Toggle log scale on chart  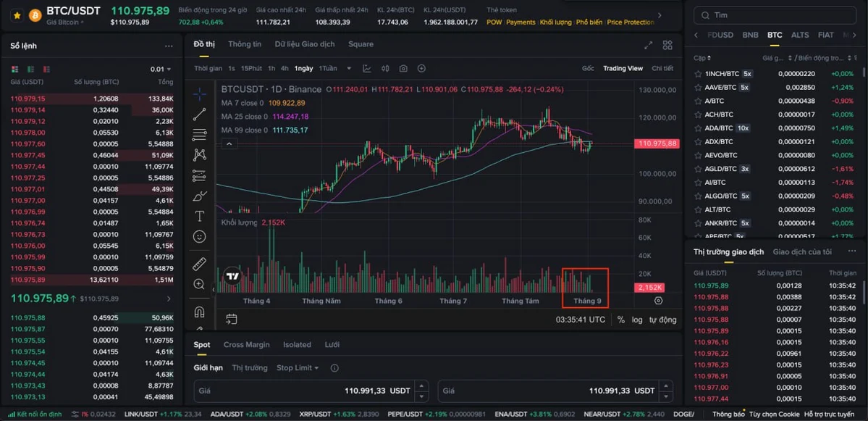637,320
